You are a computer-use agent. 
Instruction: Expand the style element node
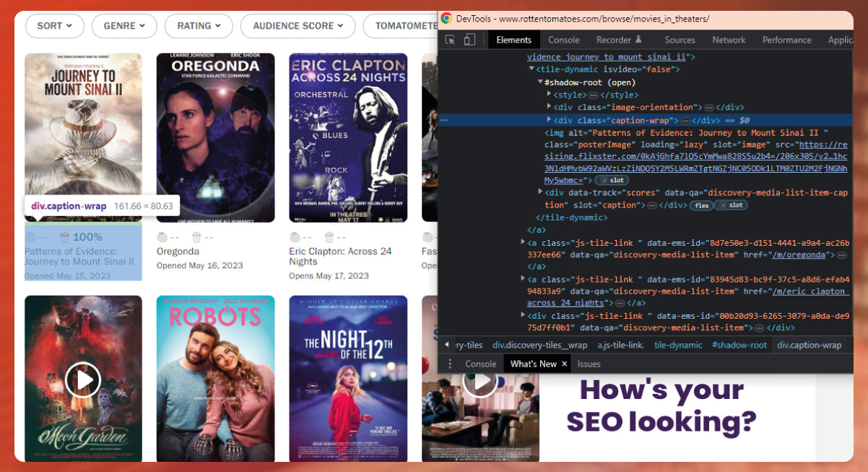coord(549,95)
